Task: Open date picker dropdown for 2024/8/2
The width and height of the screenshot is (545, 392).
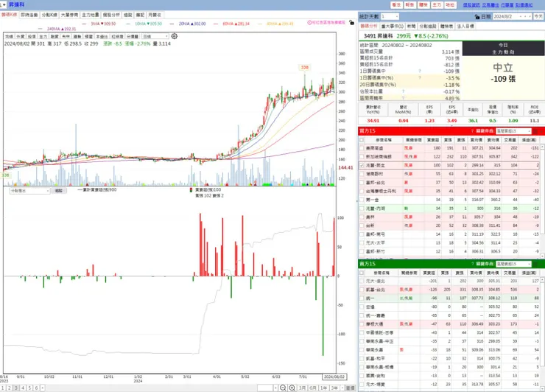Action: click(x=521, y=16)
